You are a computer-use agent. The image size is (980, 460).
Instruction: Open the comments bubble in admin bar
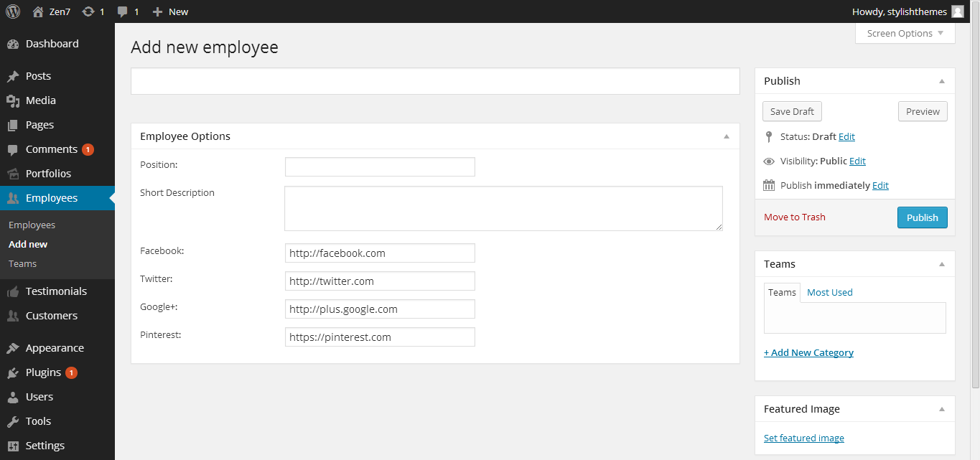(123, 11)
